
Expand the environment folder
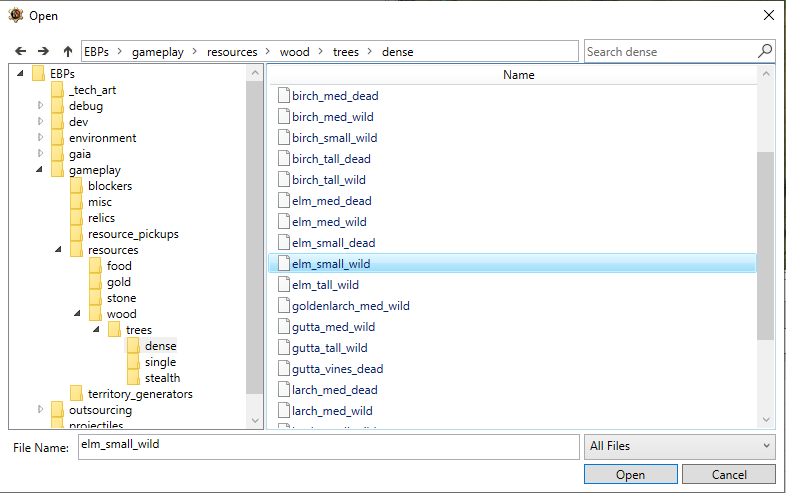click(41, 137)
